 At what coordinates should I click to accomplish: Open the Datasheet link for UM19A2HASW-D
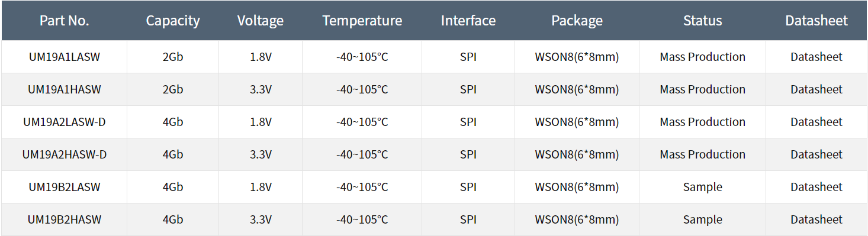pyautogui.click(x=816, y=154)
